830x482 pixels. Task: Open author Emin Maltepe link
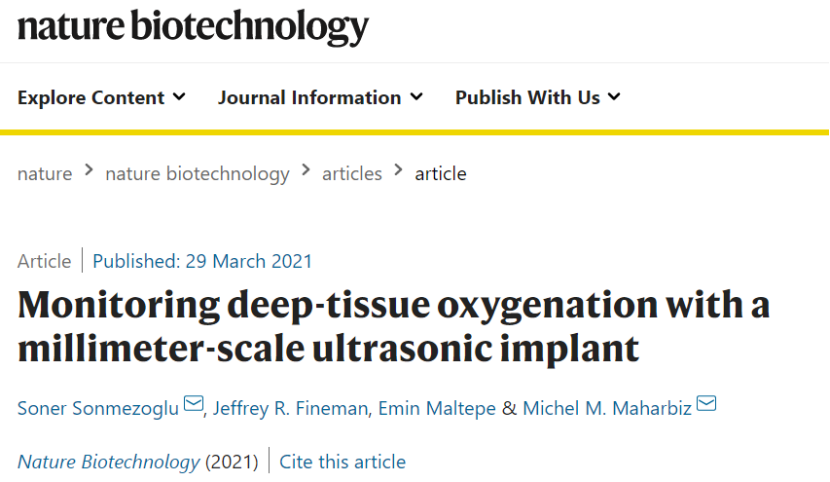437,408
